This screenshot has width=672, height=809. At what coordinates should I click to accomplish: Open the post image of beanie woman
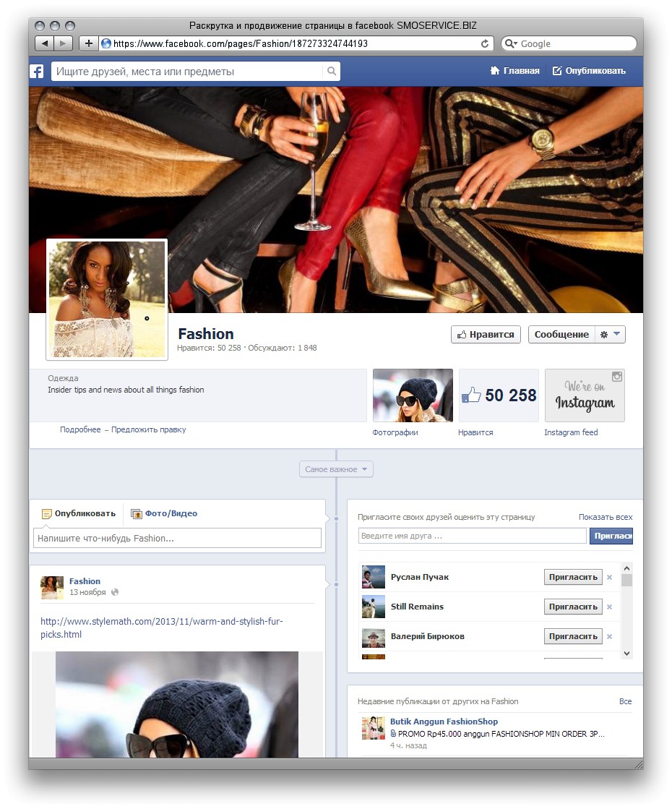coord(177,705)
